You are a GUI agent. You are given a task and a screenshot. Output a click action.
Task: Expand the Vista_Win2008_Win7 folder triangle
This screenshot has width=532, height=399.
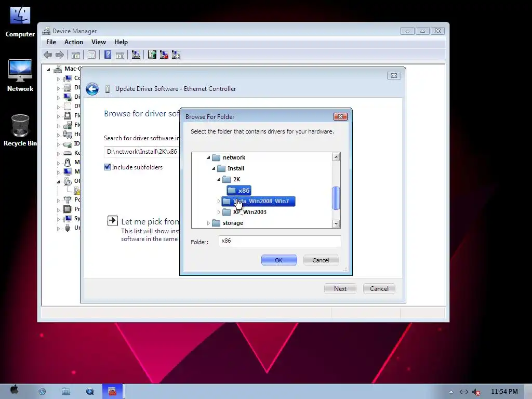[219, 201]
